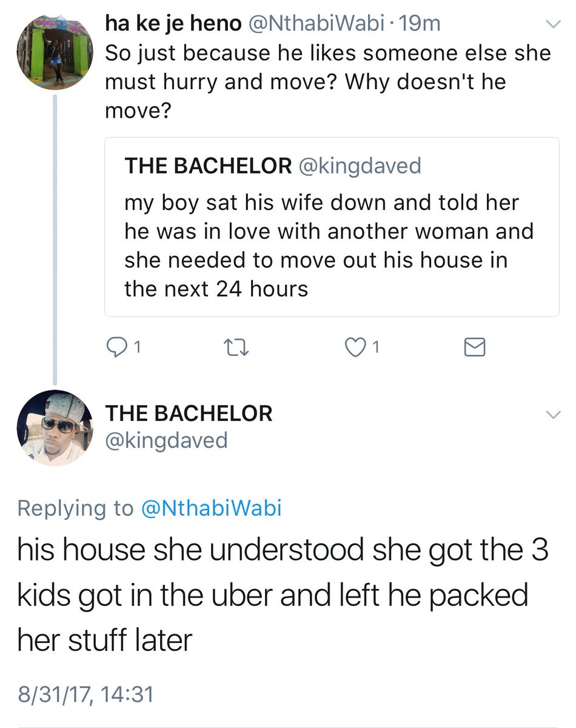Expand options chevron on NthabiWabi's tweet
This screenshot has width=576, height=728.
pyautogui.click(x=553, y=24)
